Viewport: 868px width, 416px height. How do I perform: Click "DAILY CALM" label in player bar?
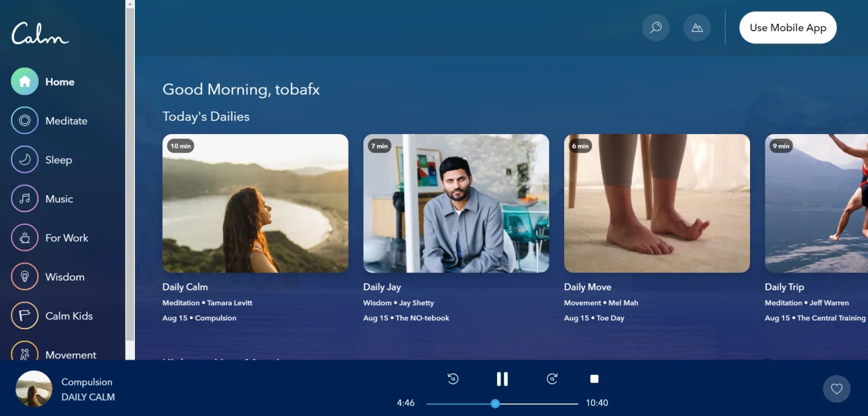click(88, 397)
